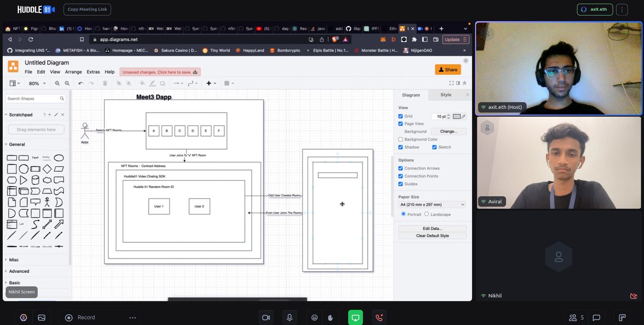The width and height of the screenshot is (644, 325).
Task: Open the insert plus dropdown
Action: tap(211, 83)
